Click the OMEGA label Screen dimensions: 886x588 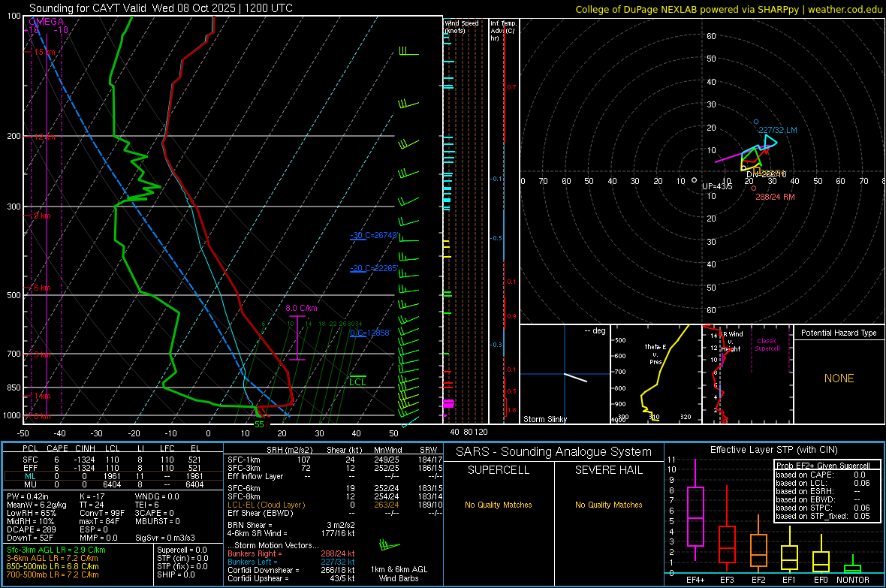click(46, 22)
